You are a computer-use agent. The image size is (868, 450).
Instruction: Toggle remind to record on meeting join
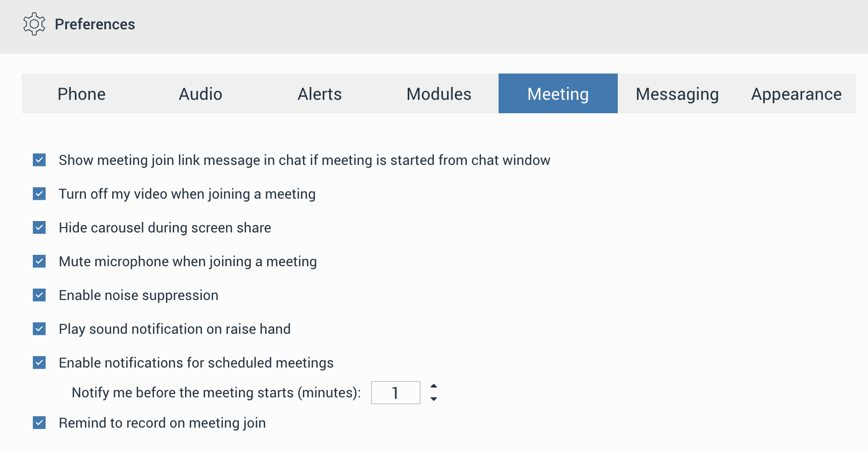(x=39, y=423)
